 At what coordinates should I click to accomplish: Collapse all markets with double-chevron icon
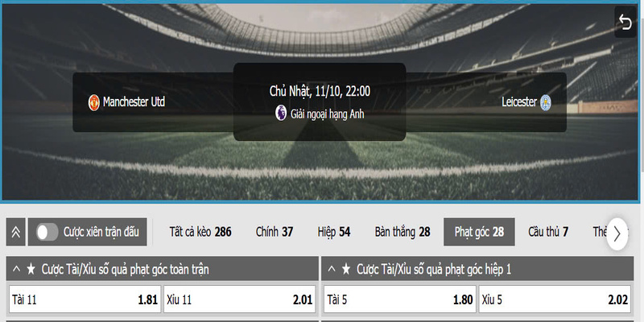tap(15, 232)
